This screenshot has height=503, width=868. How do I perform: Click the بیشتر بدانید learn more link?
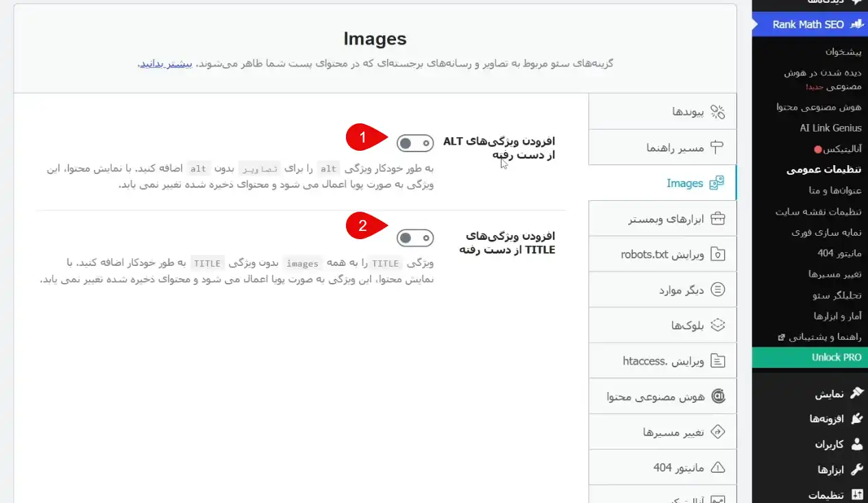point(165,64)
